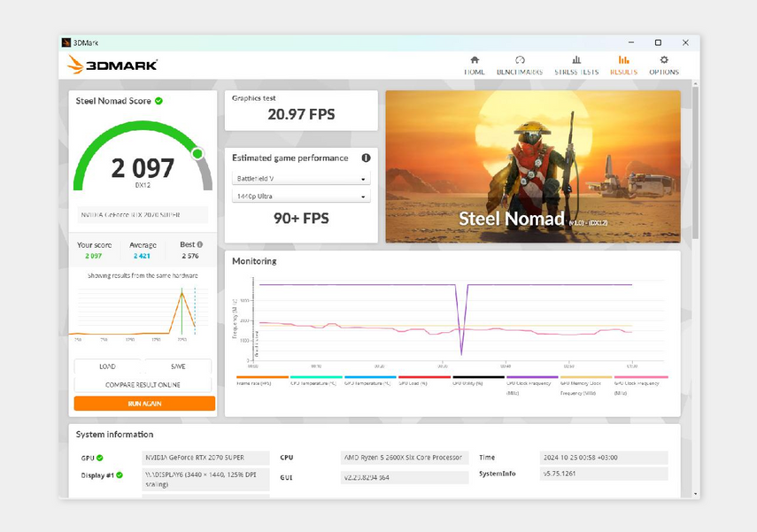
Task: Click the Time value 2024-10-25
Action: 604,457
